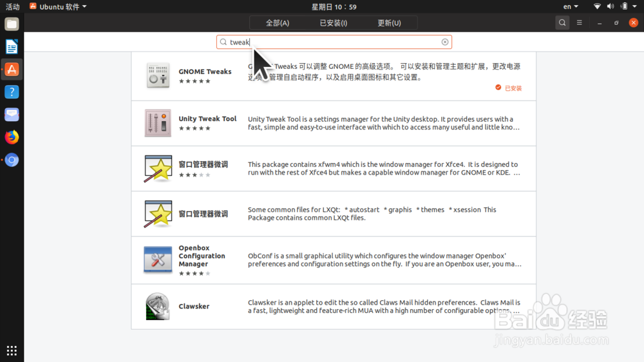
Task: Open Openbox Configuration Manager title
Action: [x=202, y=256]
